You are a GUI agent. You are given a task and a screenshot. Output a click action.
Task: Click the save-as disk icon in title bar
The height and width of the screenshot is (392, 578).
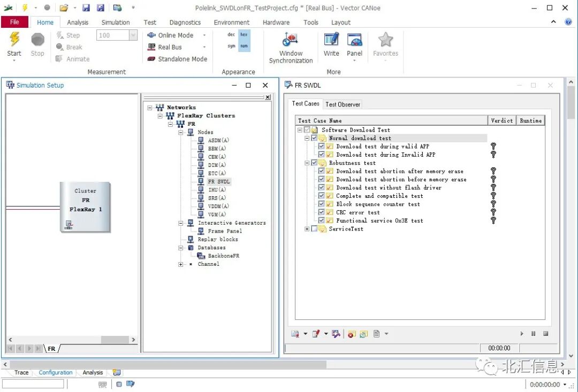tap(100, 7)
